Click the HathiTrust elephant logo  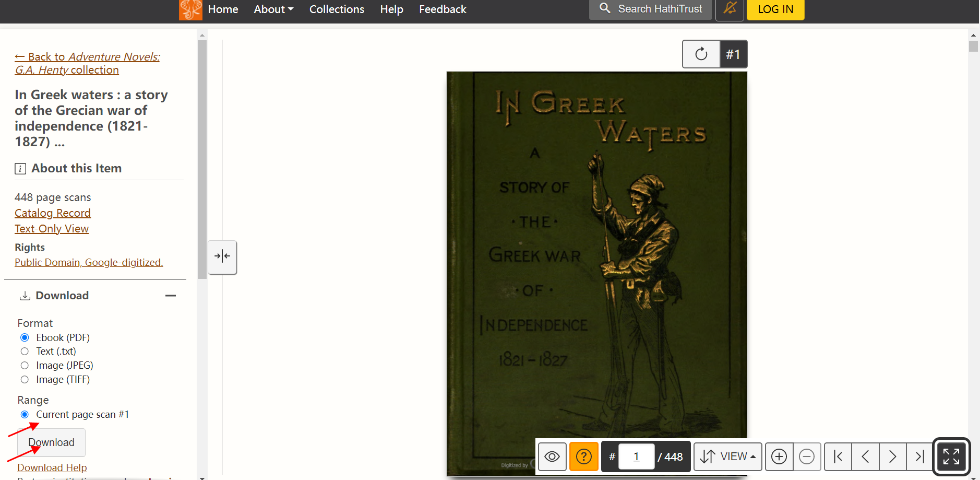tap(190, 9)
